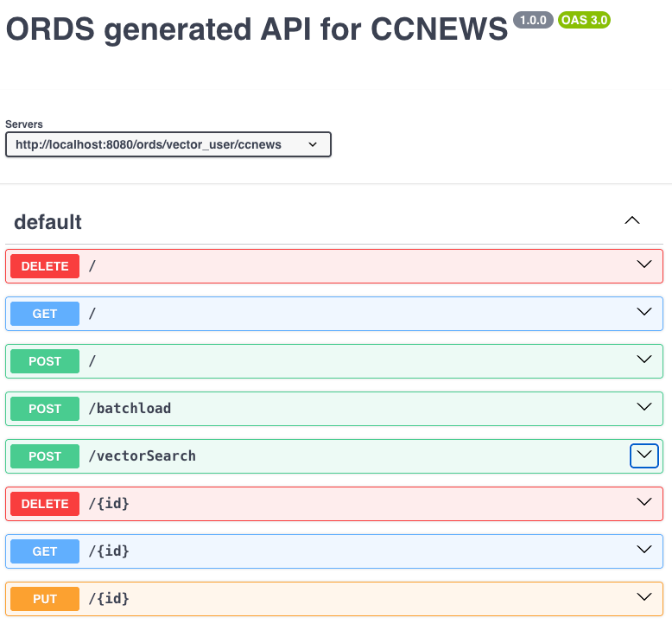Click the blue GET badge for root path
Screen dimensions: 672x624
click(45, 314)
